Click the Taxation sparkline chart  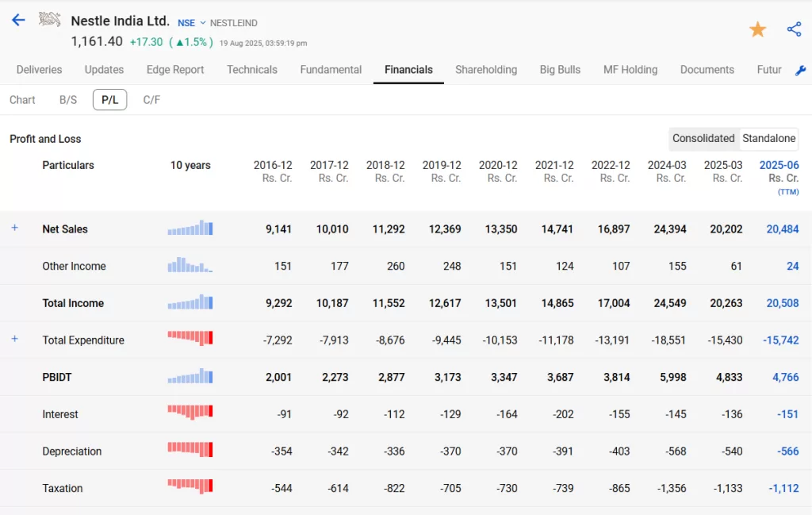[x=190, y=486]
